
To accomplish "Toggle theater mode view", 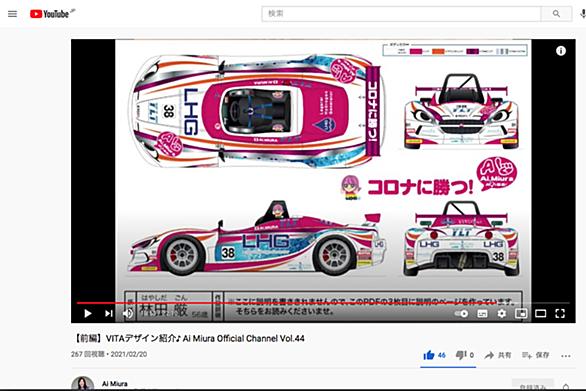I will click(x=540, y=314).
